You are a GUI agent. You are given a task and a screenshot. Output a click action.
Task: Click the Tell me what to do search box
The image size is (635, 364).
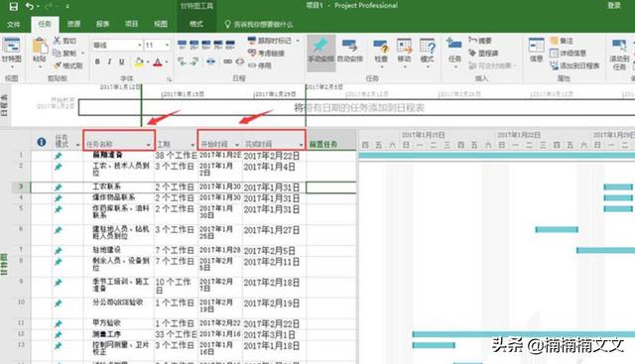259,24
